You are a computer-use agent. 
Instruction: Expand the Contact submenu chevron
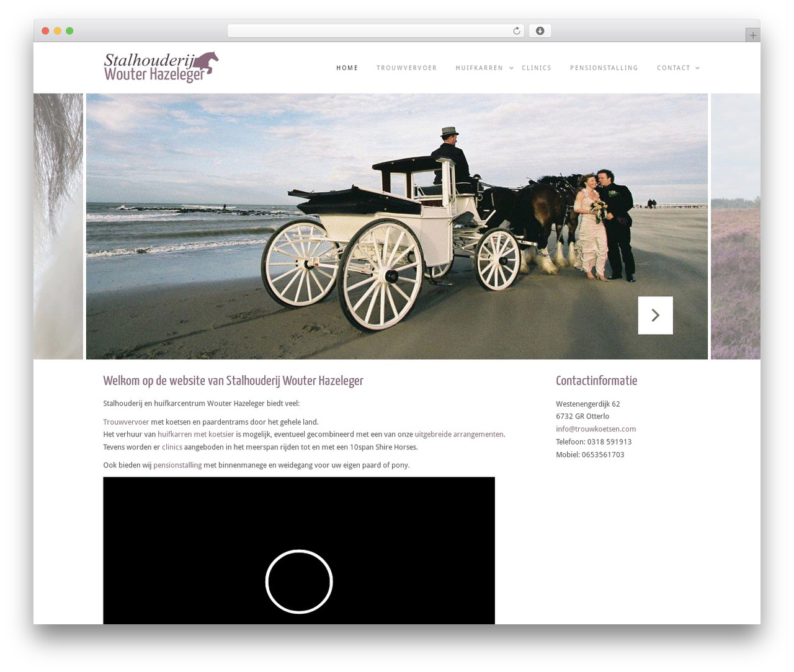(x=697, y=68)
